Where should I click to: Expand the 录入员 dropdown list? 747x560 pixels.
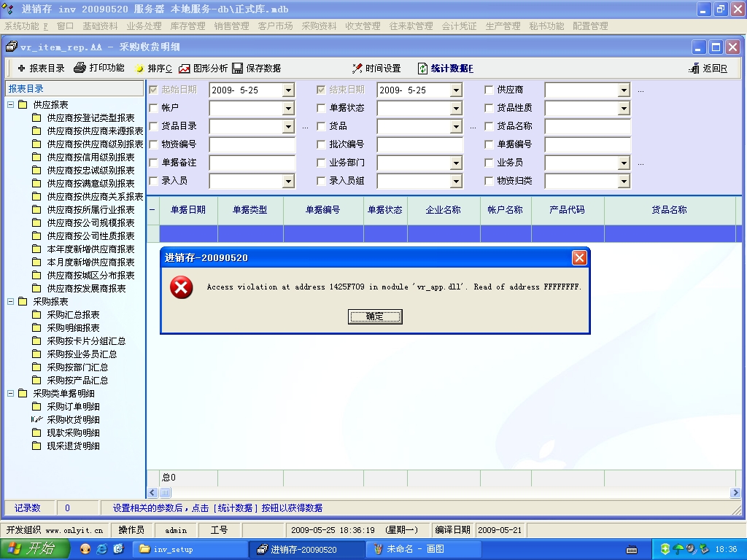pos(288,181)
